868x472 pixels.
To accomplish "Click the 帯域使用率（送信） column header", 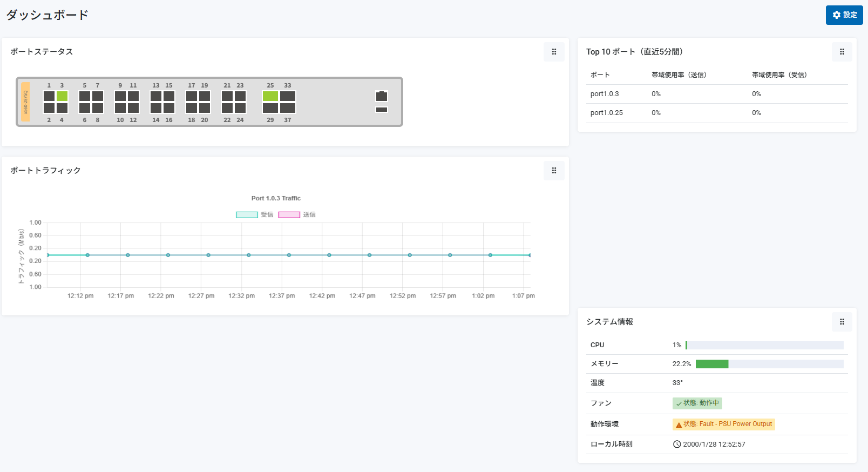I will pos(679,75).
